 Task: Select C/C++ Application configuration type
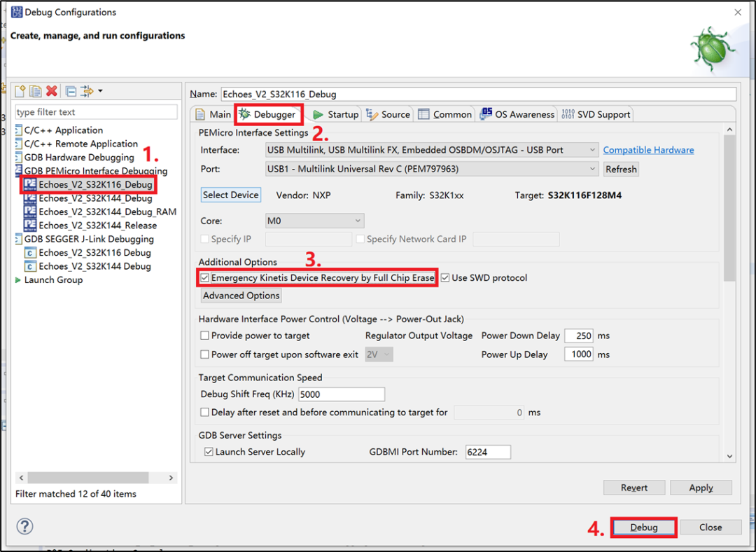(63, 130)
